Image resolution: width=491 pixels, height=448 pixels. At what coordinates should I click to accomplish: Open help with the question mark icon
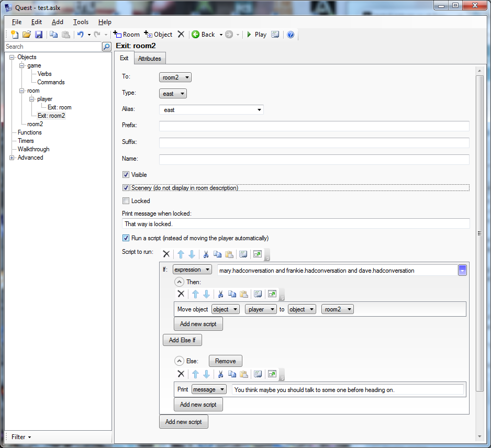[291, 35]
